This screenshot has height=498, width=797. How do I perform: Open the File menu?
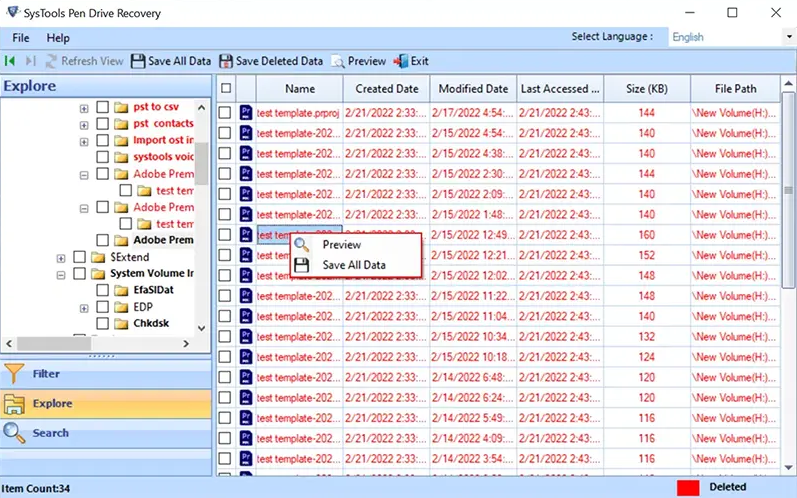(20, 37)
